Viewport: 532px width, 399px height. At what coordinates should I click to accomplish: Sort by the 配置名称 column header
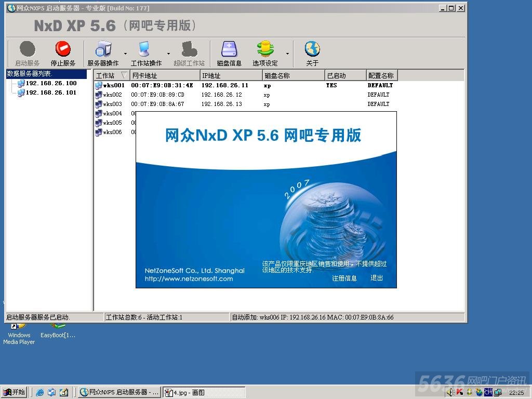(x=382, y=75)
